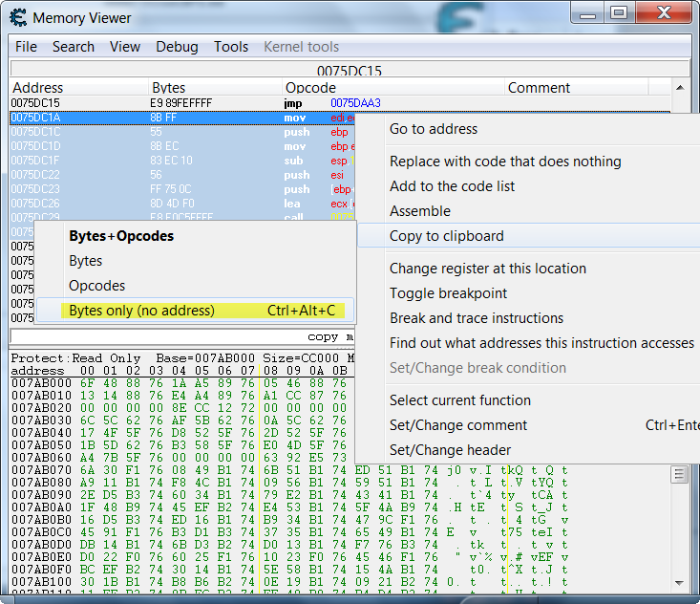Open the Search menu
The width and height of the screenshot is (700, 604).
pos(73,47)
